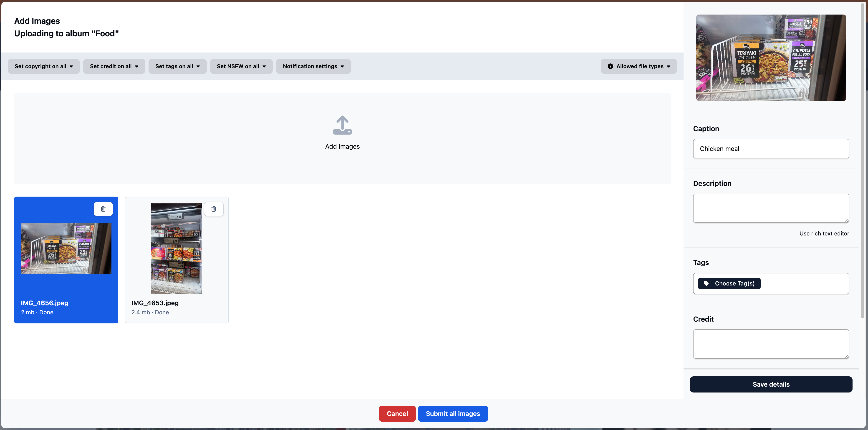Switch to Use rich text editor

(x=824, y=233)
